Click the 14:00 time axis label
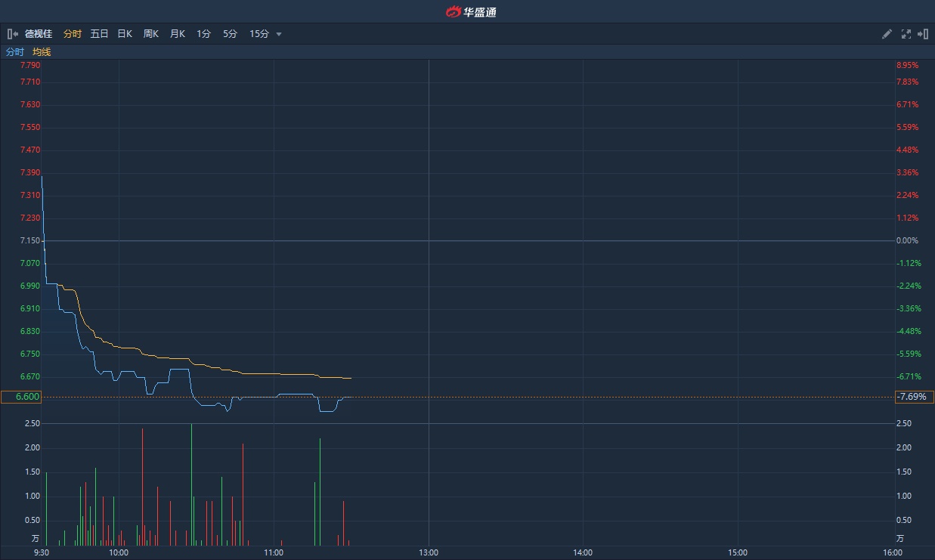Image resolution: width=935 pixels, height=560 pixels. 583,552
